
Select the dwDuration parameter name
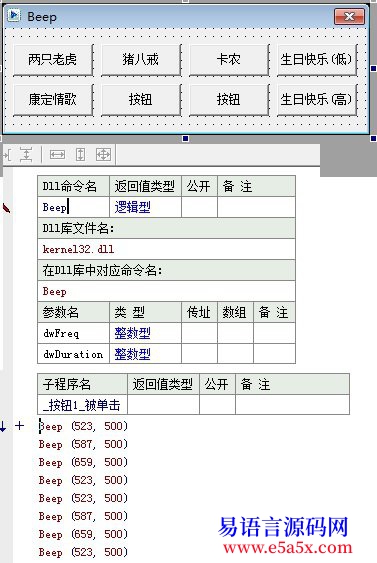pos(74,354)
